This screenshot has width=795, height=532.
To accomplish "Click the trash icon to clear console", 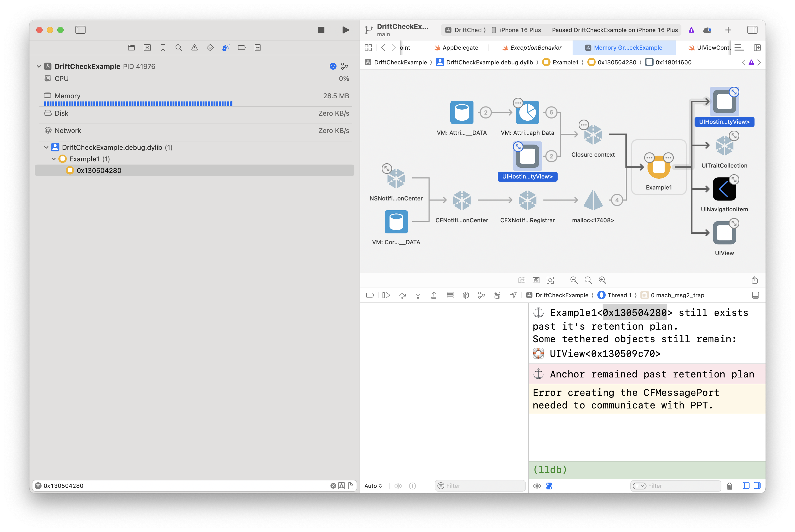I will tap(729, 486).
